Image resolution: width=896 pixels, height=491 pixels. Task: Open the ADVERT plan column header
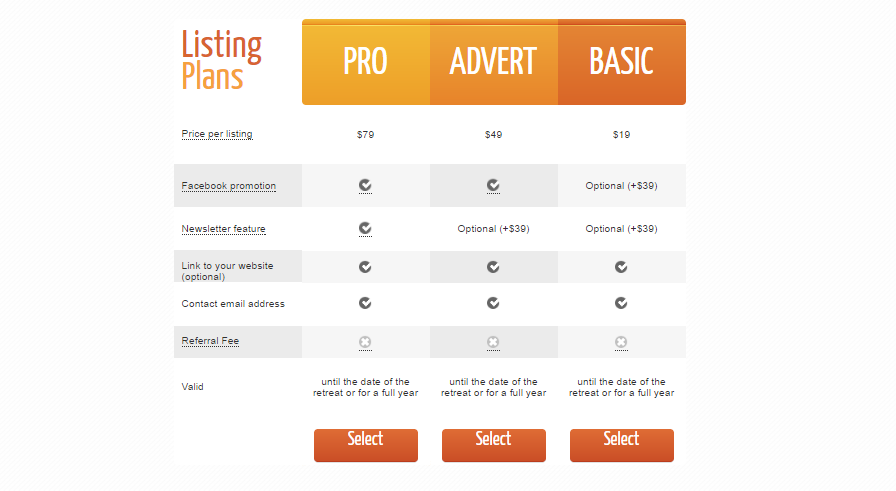tap(494, 62)
